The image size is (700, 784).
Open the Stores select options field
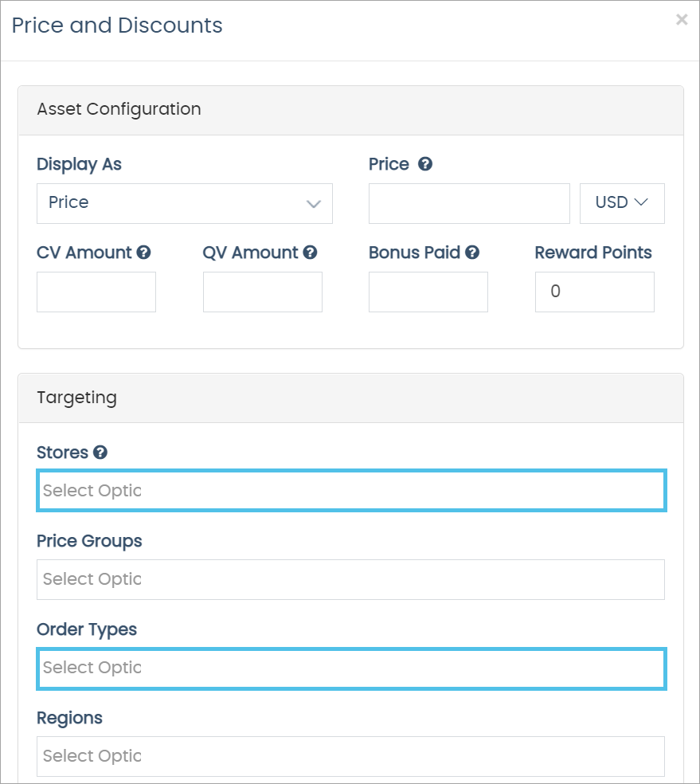pos(350,491)
